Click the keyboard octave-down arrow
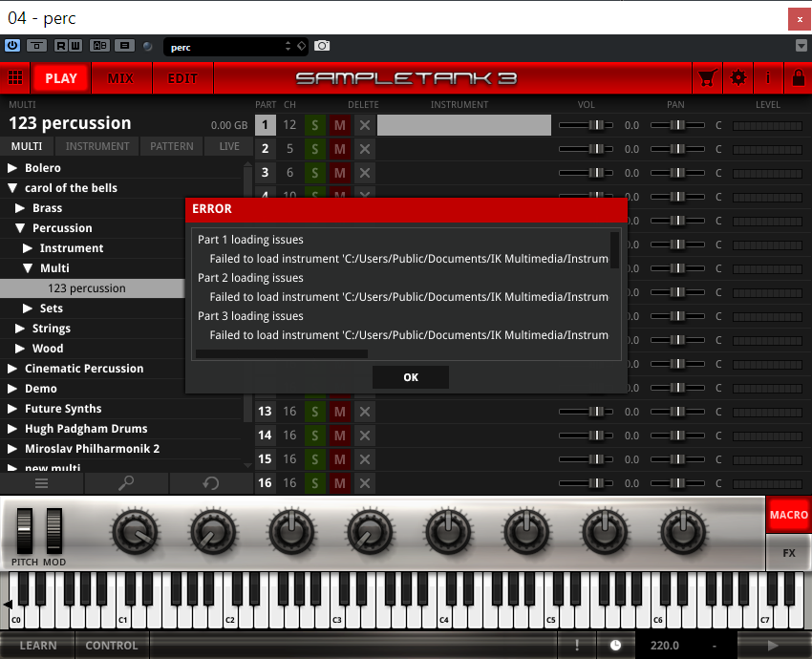Viewport: 812px width, 659px height. tap(8, 604)
